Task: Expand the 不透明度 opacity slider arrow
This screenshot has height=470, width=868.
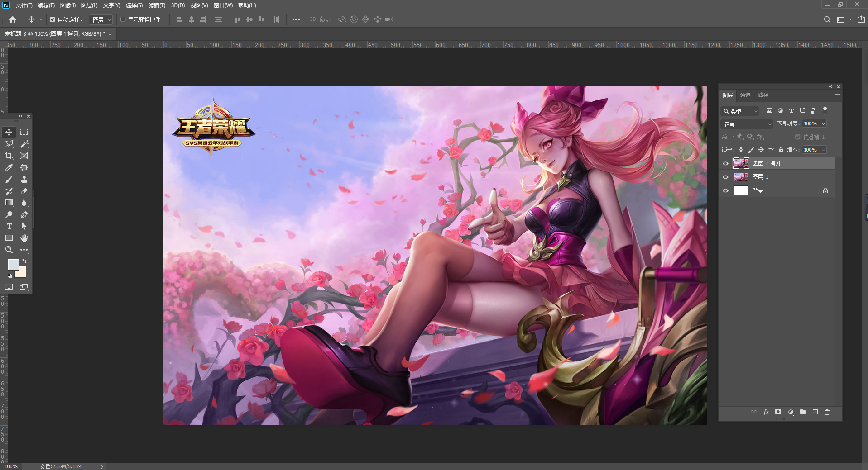Action: click(x=823, y=124)
